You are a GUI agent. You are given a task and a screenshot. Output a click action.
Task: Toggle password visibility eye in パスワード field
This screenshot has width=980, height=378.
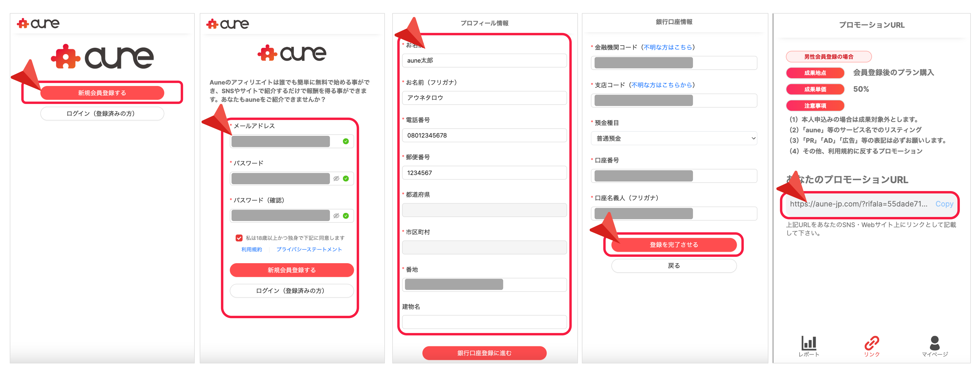pos(336,178)
